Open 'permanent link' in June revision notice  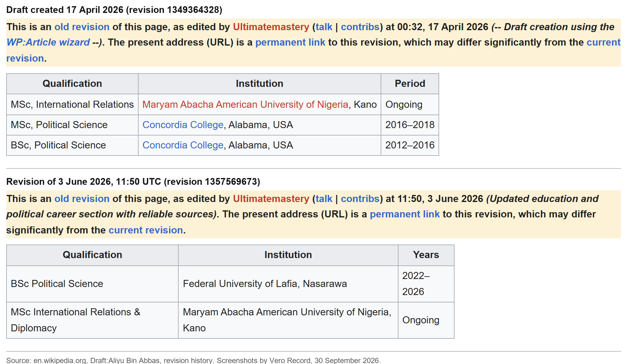pyautogui.click(x=405, y=214)
